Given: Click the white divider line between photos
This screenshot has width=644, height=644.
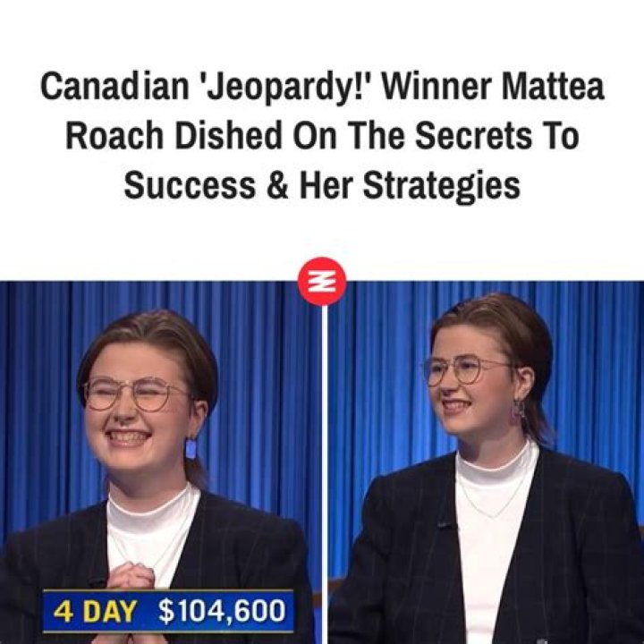Looking at the screenshot, I should point(325,474).
